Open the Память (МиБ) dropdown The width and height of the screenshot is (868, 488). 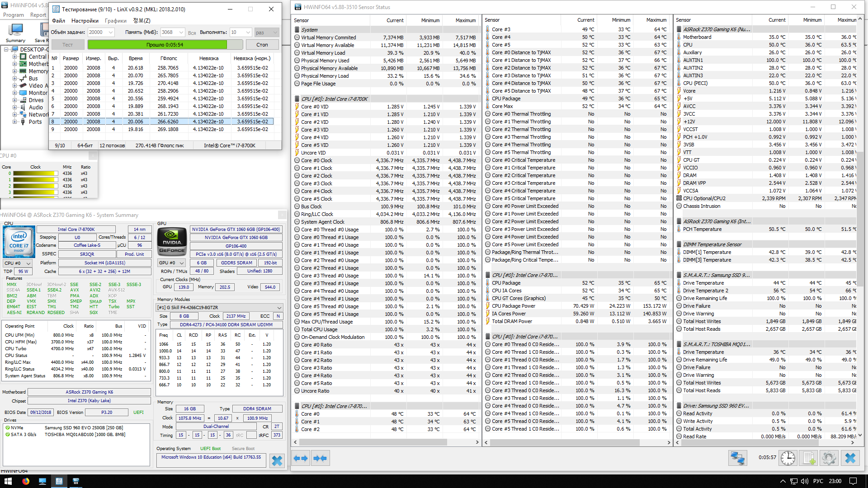click(181, 32)
